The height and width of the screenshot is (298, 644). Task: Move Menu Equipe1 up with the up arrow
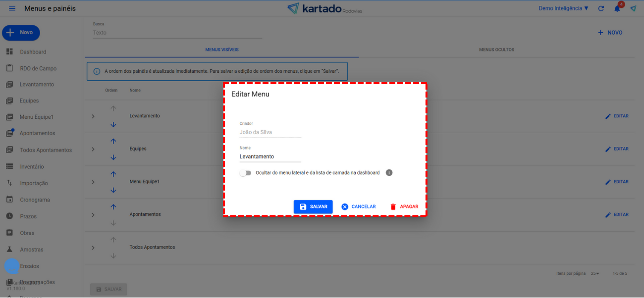[x=113, y=174]
